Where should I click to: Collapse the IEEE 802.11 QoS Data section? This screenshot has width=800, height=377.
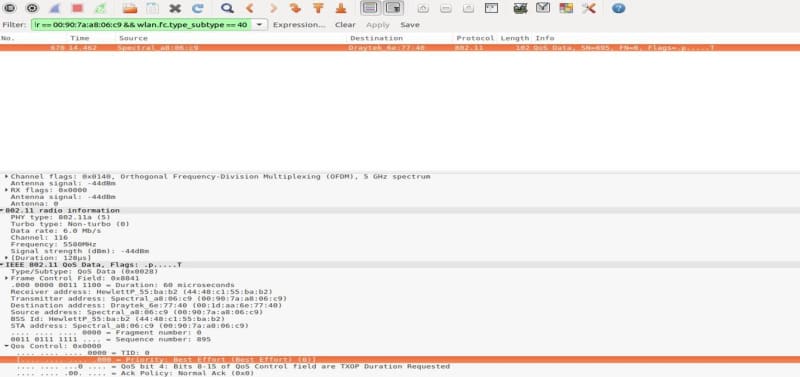coord(2,265)
